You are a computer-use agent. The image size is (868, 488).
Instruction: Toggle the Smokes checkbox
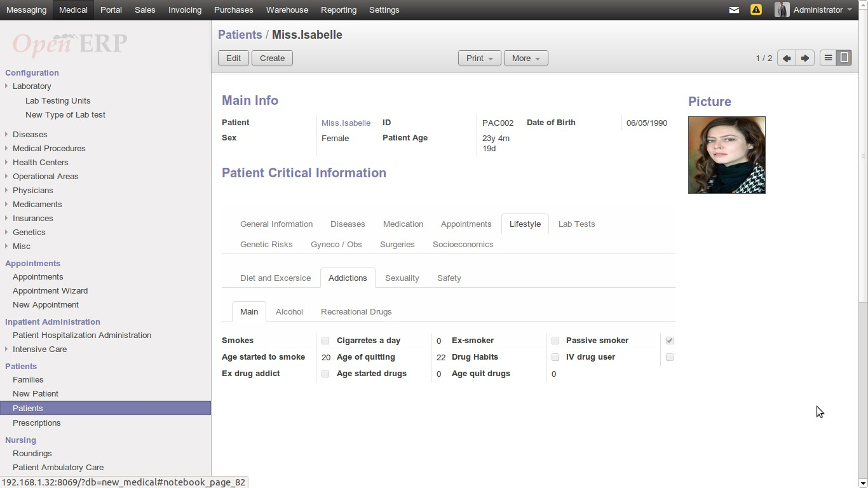coord(325,341)
